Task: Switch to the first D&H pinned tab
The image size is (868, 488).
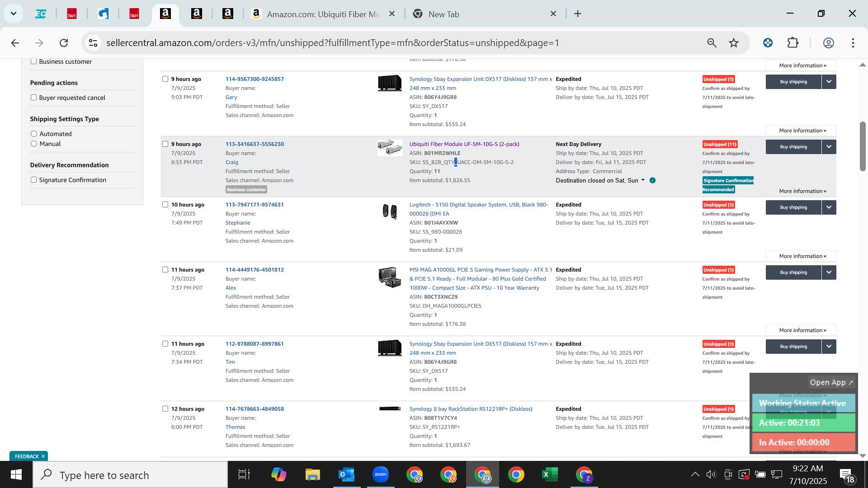Action: 72,14
